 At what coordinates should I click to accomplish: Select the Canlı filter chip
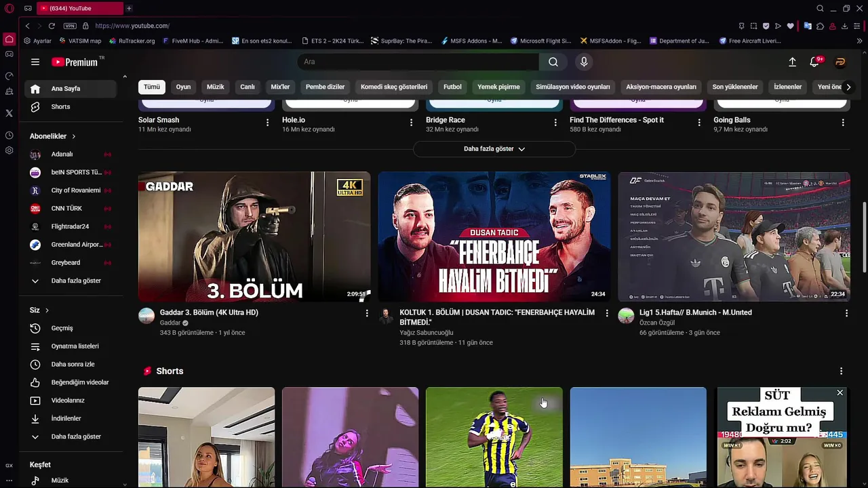(248, 87)
